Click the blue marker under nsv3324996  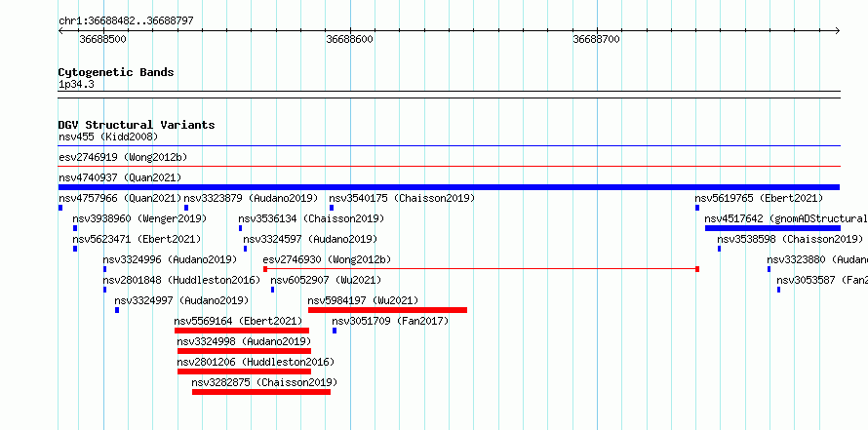pyautogui.click(x=104, y=269)
